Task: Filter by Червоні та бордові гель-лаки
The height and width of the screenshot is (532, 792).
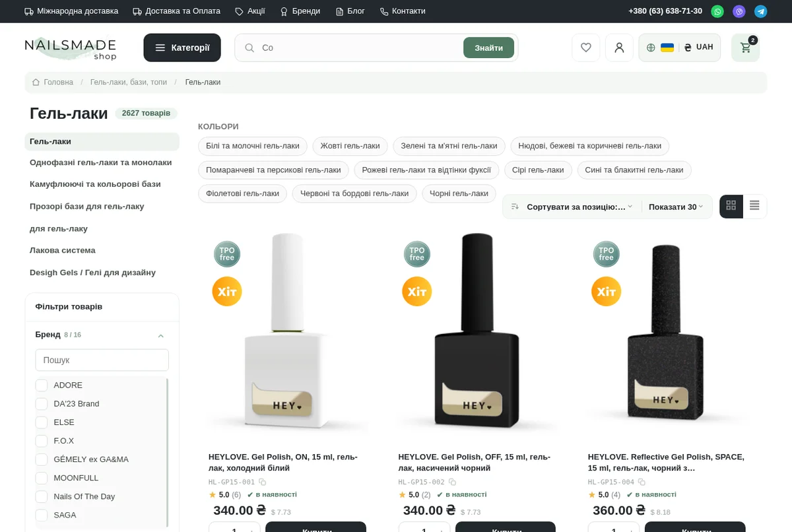Action: coord(354,193)
